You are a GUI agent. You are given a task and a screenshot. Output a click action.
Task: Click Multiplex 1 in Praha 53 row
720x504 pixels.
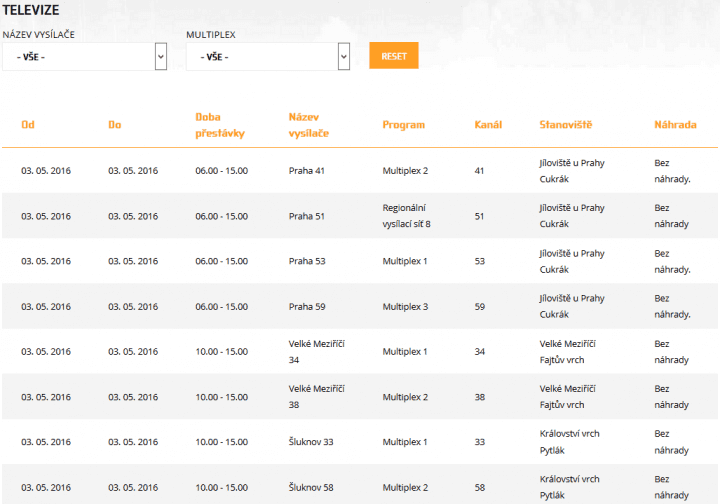tap(405, 261)
